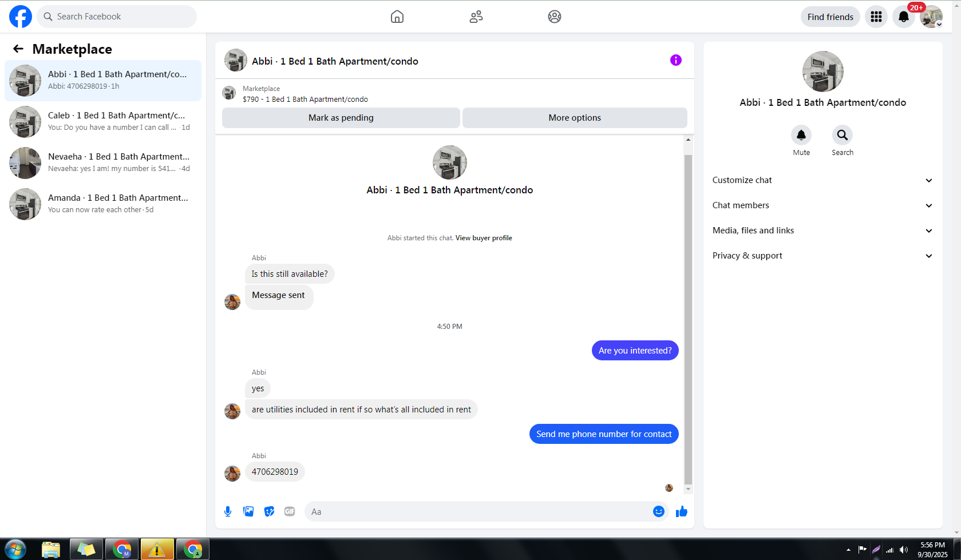The height and width of the screenshot is (560, 961).
Task: Click the large listing photo in details panel
Action: [x=822, y=72]
